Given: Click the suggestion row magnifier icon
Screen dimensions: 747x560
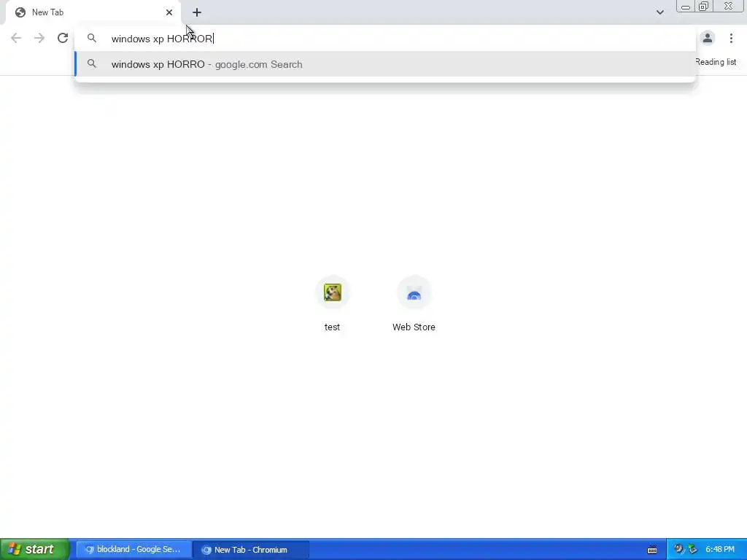Looking at the screenshot, I should [92, 64].
